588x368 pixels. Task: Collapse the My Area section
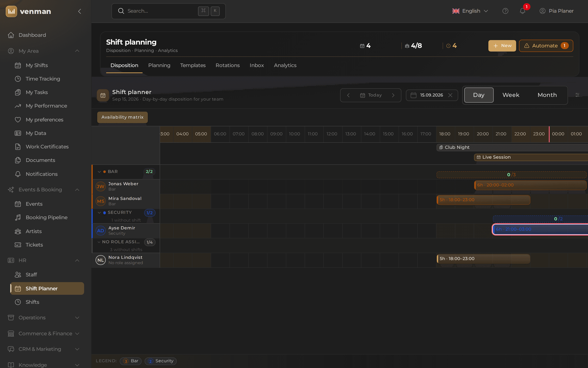pyautogui.click(x=77, y=51)
